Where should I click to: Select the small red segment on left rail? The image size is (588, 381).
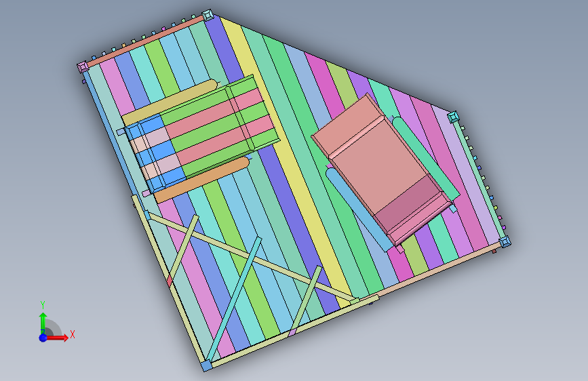click(x=170, y=281)
